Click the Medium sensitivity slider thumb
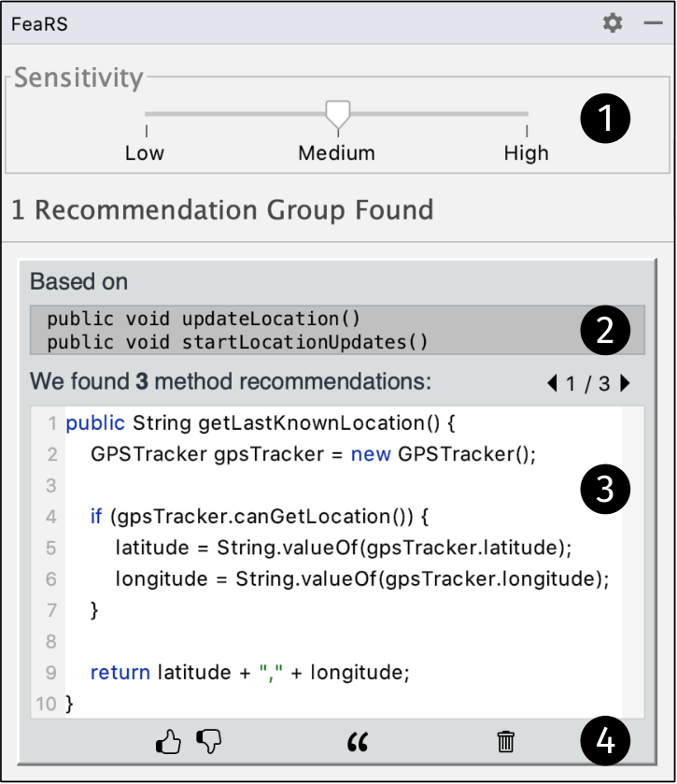This screenshot has height=784, width=677. pyautogui.click(x=338, y=115)
